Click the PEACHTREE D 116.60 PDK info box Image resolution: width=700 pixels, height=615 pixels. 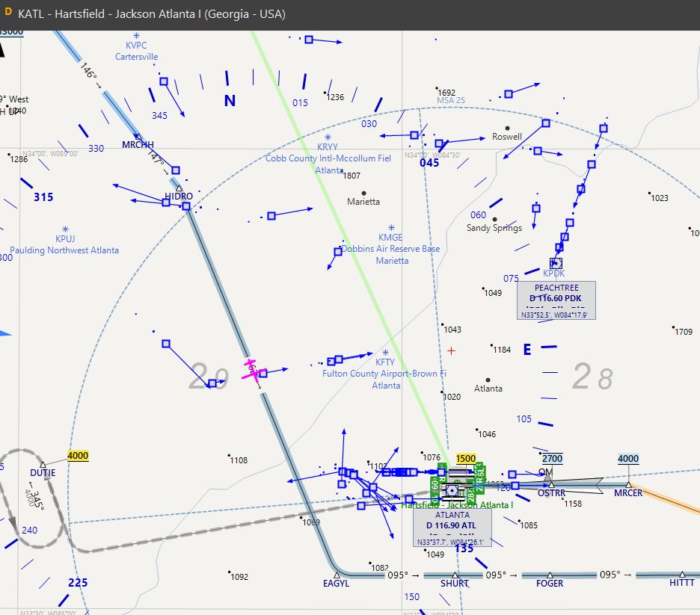[557, 297]
